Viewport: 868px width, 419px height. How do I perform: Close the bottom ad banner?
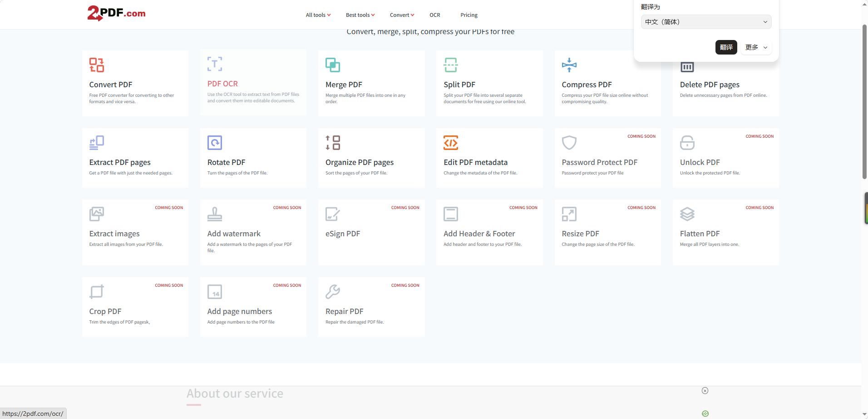pyautogui.click(x=705, y=391)
